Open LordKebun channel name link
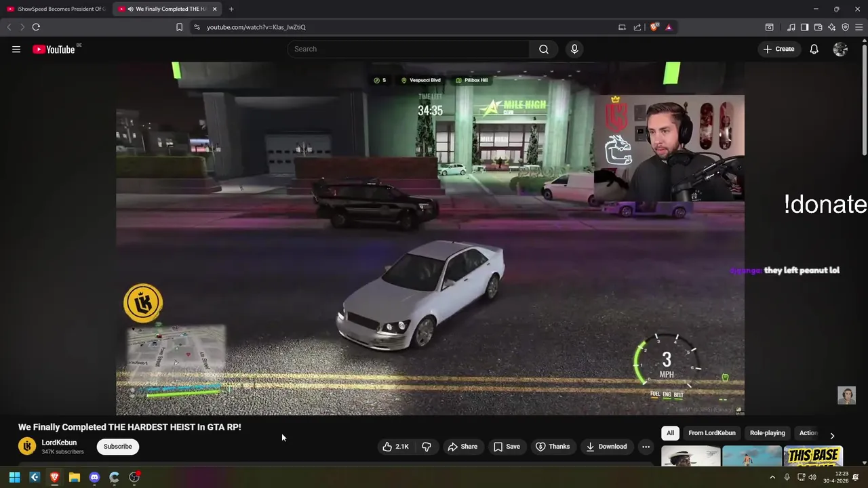 click(59, 443)
